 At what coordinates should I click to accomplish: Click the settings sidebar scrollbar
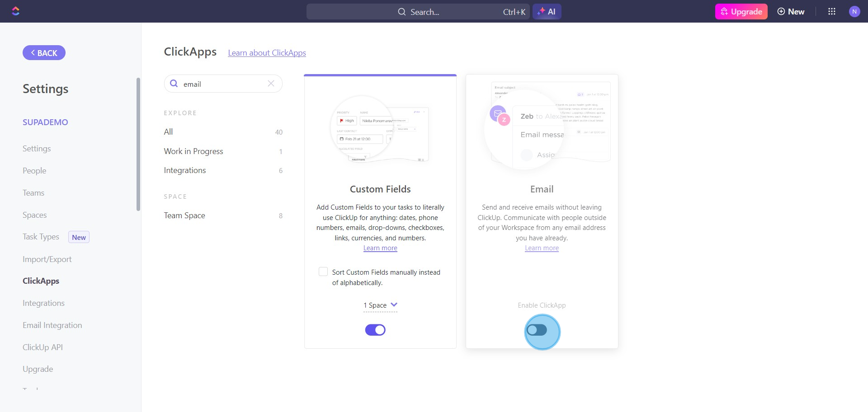(138, 144)
